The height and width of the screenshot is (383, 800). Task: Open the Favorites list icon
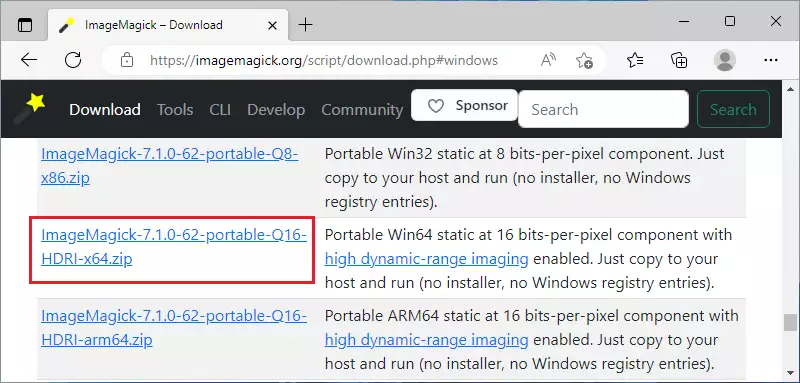(x=635, y=61)
